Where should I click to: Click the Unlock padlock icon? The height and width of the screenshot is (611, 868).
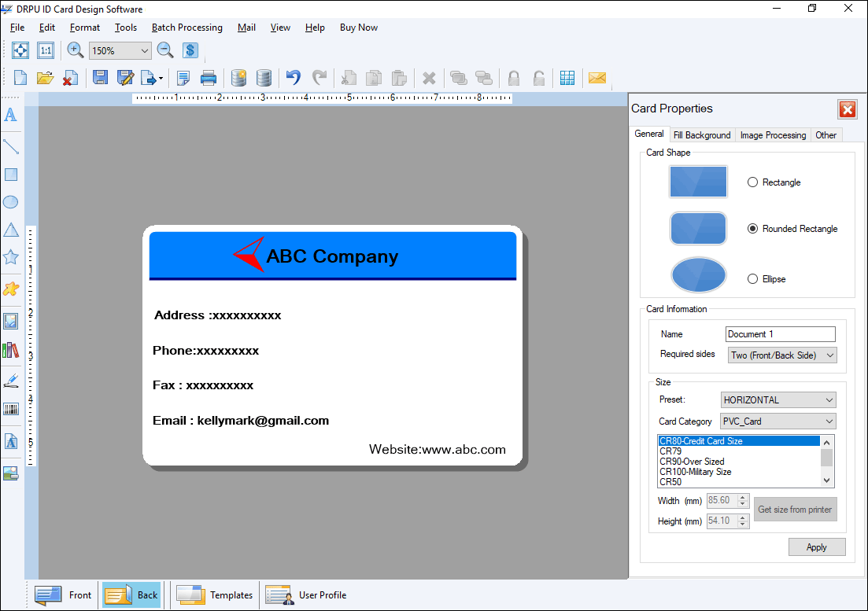(x=538, y=78)
